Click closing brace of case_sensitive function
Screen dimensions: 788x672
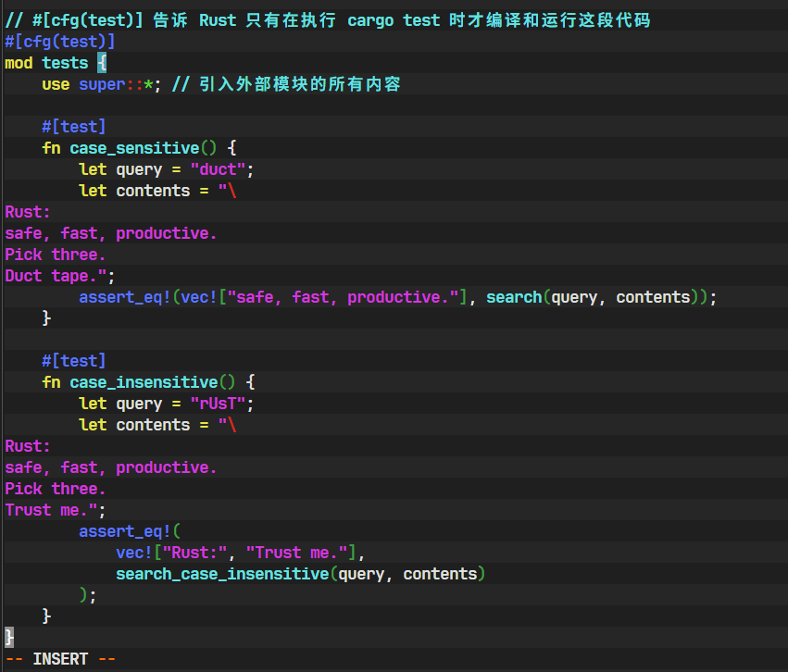coord(46,318)
